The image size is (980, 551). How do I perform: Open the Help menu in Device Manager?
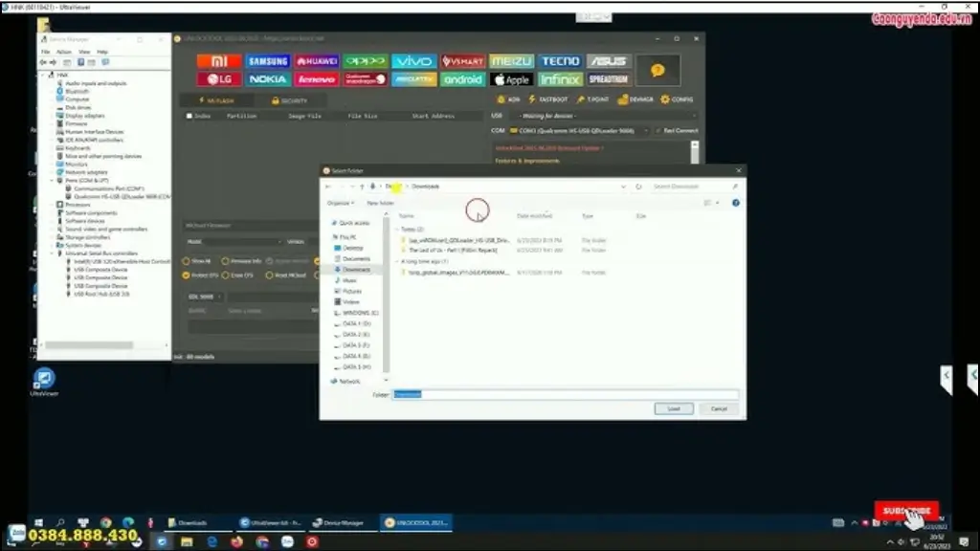pos(102,52)
